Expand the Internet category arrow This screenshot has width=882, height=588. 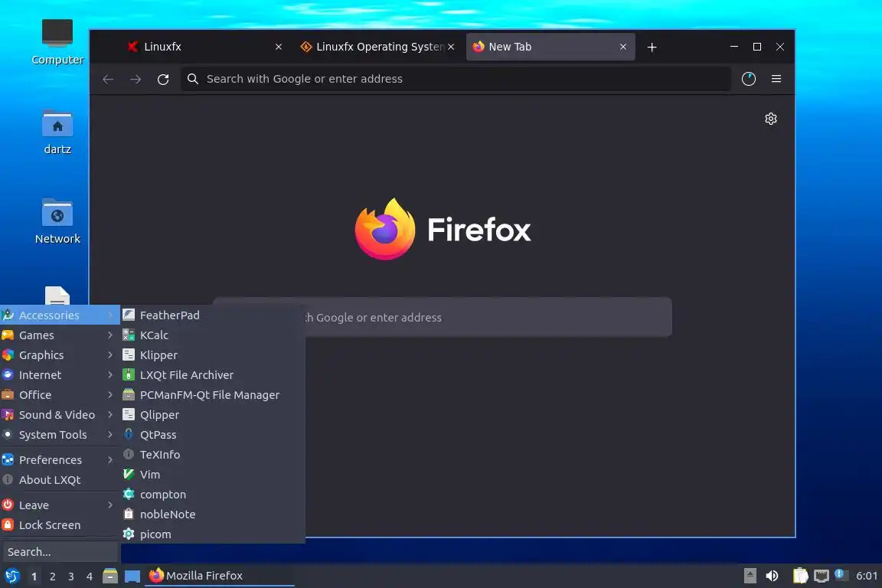click(x=110, y=374)
